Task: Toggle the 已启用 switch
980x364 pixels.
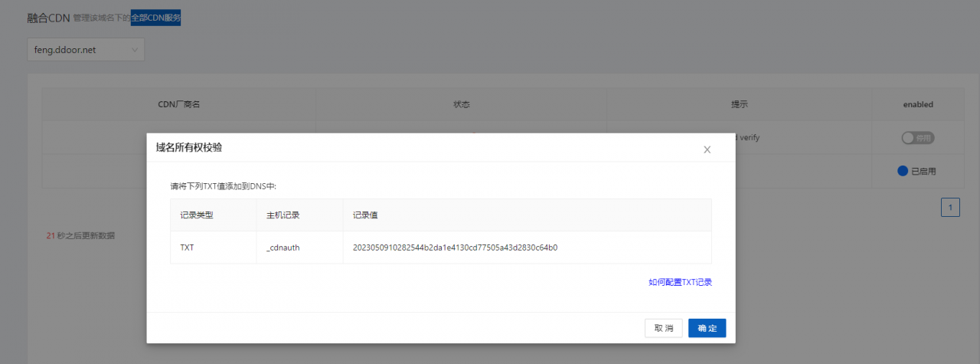Action: tap(903, 171)
